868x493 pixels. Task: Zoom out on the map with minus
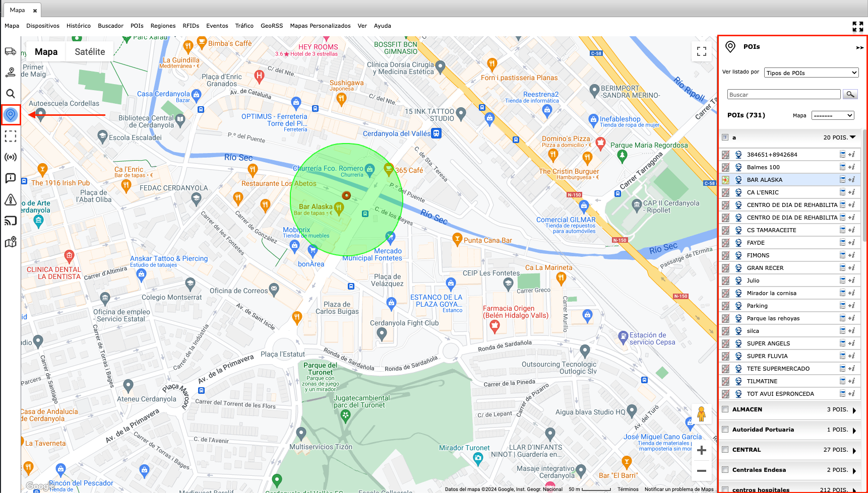point(702,471)
